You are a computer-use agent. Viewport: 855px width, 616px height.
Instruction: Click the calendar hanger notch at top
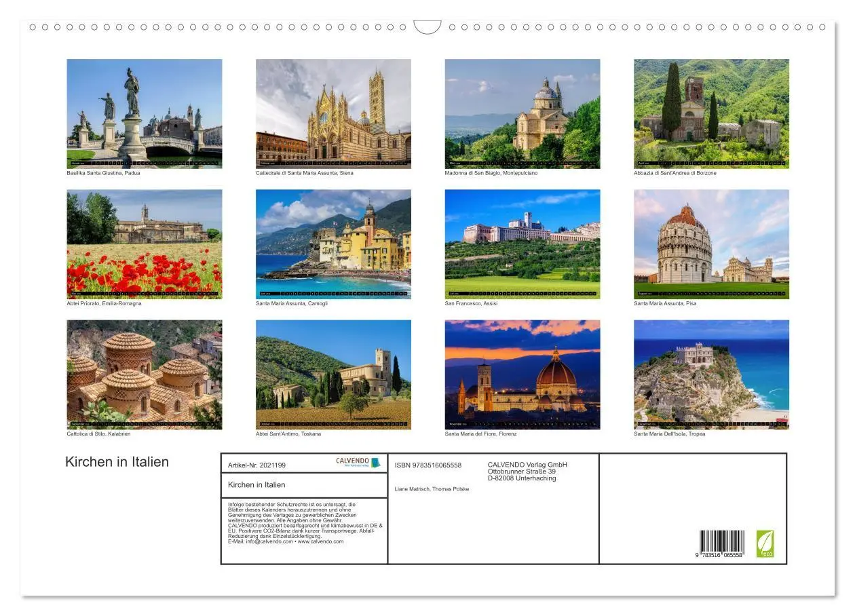pos(427,27)
